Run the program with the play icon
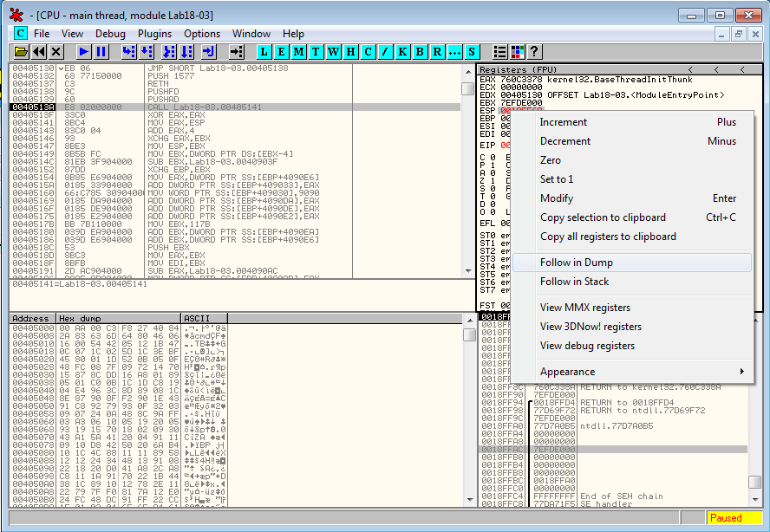Screen dimensions: 770x532 84,52
